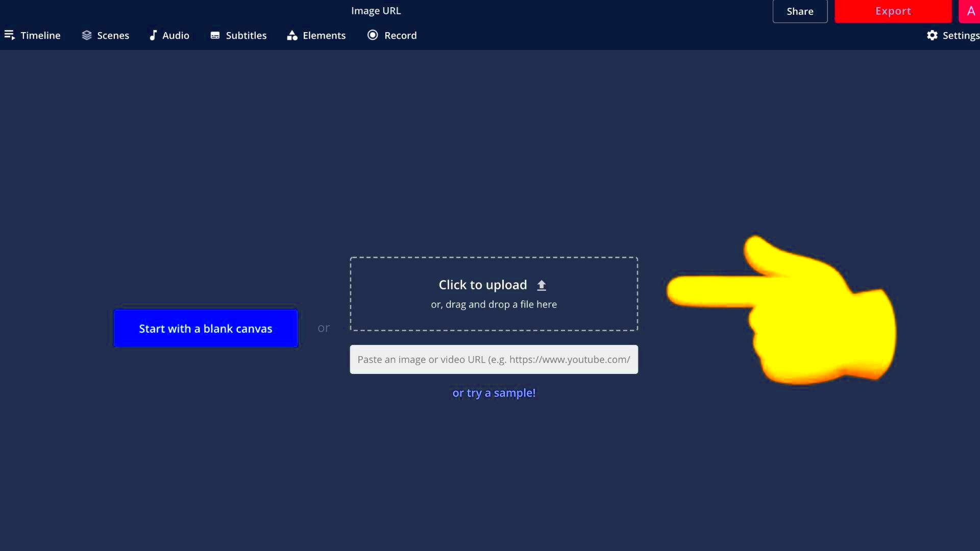
Task: Click to upload file area
Action: (x=494, y=293)
